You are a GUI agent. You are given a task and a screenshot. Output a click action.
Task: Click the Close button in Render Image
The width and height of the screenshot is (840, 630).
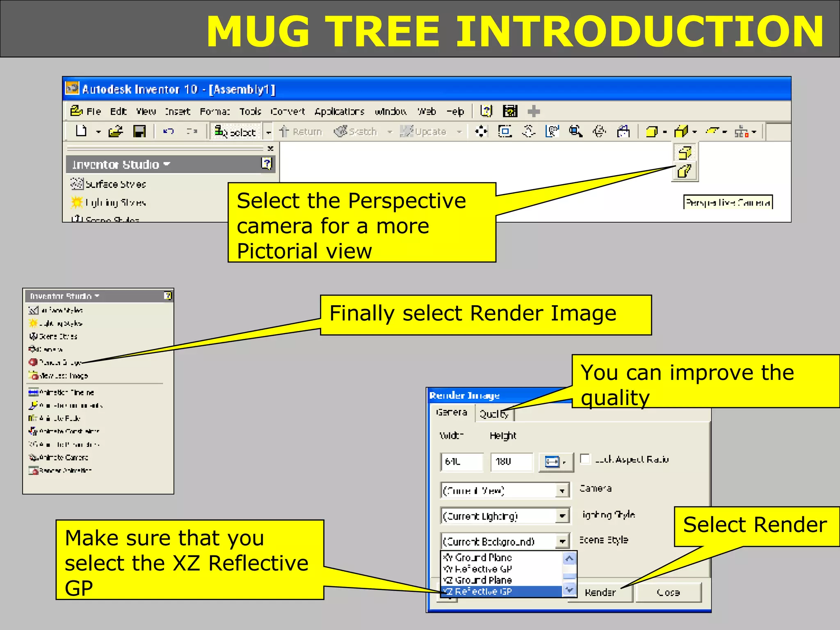click(668, 593)
